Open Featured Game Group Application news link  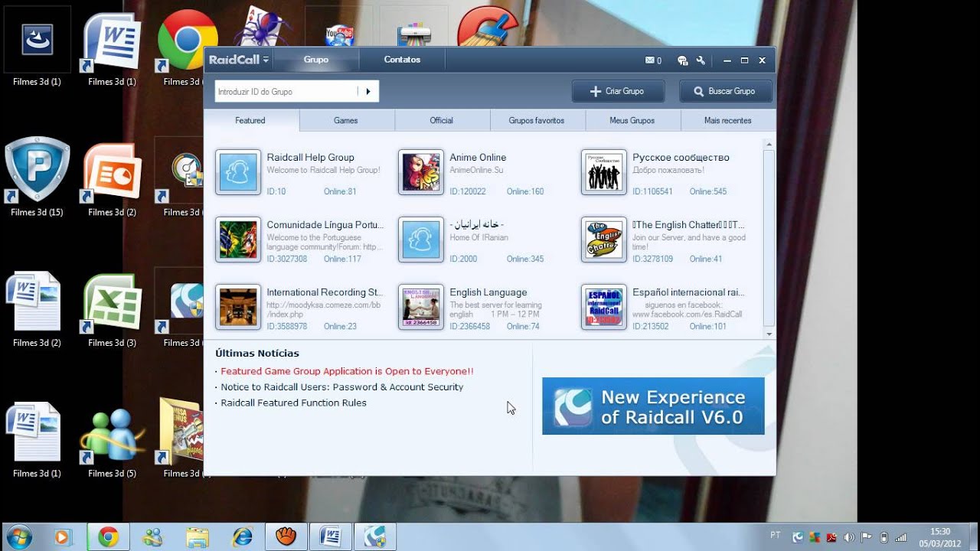347,371
